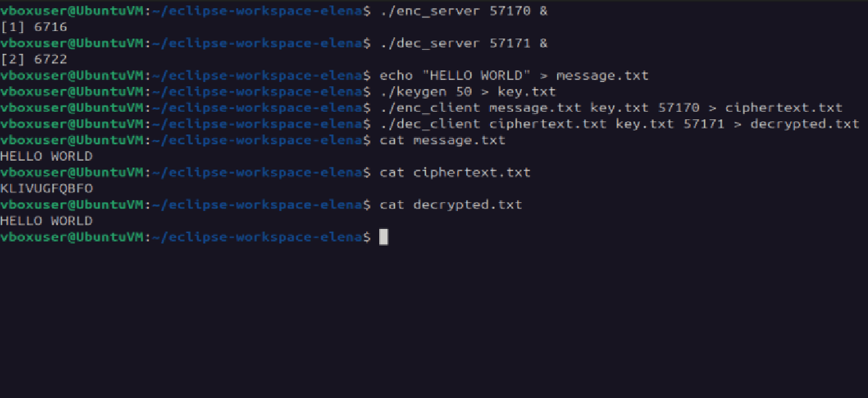Click the [2] 6722 job output line
The width and height of the screenshot is (868, 398).
[x=34, y=59]
